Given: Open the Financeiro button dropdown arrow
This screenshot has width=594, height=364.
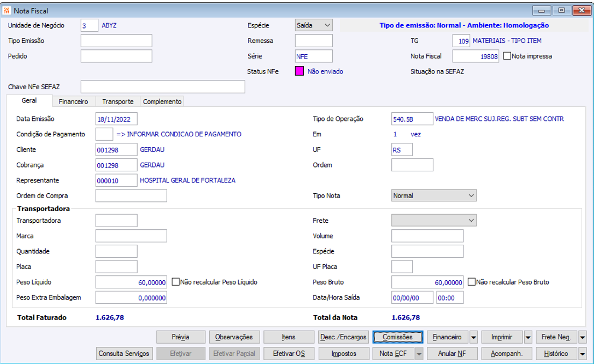Looking at the screenshot, I should tap(474, 337).
